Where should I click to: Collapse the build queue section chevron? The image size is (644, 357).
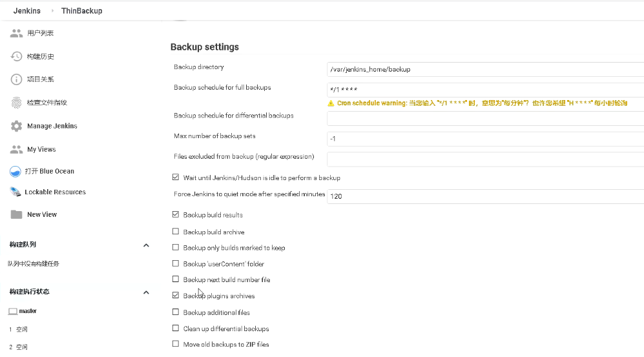(146, 245)
